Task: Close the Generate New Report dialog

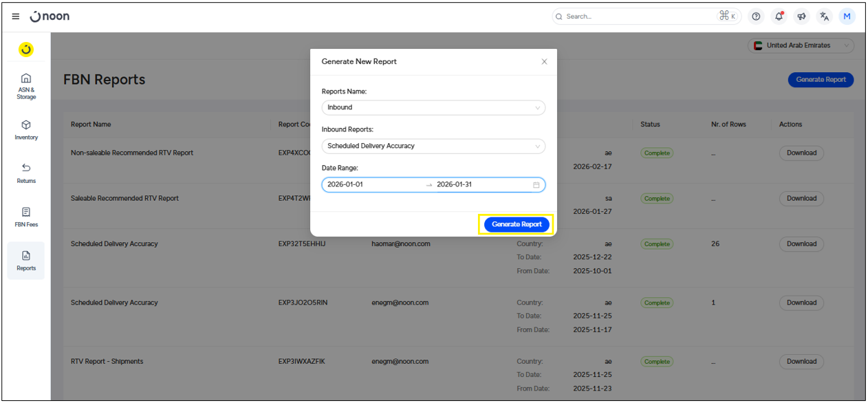Action: [544, 62]
